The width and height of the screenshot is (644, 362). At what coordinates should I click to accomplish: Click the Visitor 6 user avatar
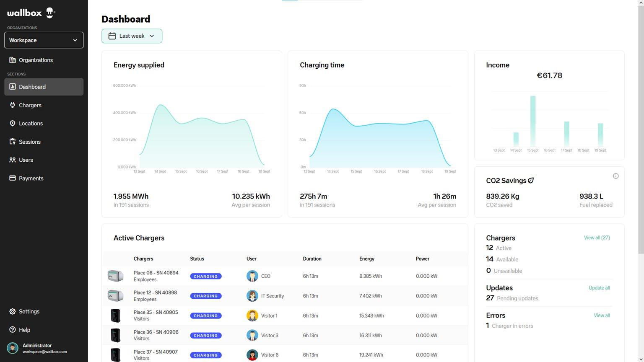coord(252,355)
